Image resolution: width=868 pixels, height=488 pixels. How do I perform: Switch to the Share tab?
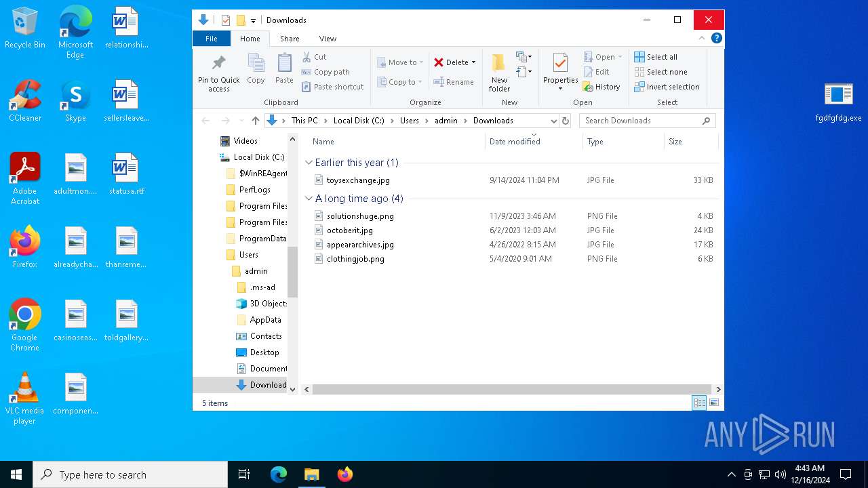coord(290,39)
